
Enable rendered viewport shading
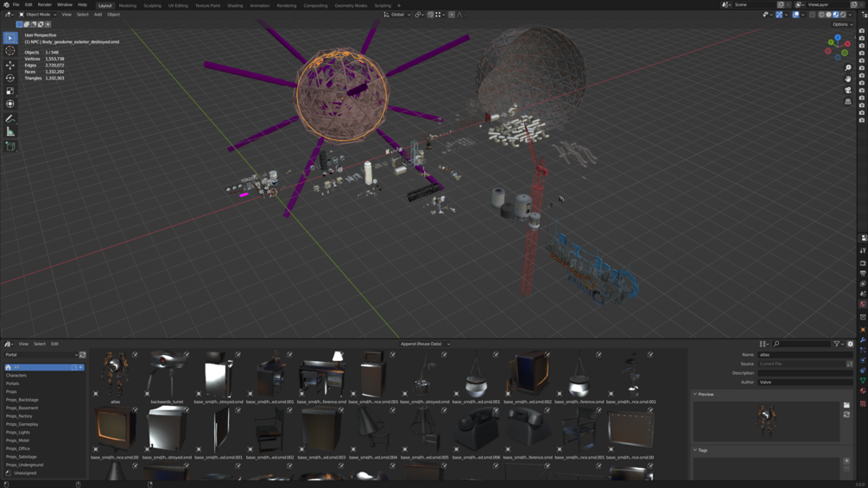(x=843, y=15)
